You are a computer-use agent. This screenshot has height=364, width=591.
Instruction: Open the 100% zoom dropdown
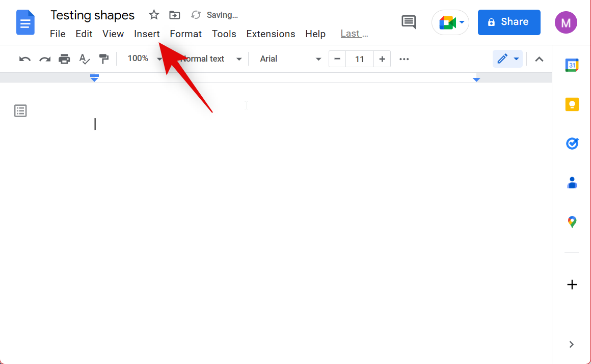click(145, 59)
